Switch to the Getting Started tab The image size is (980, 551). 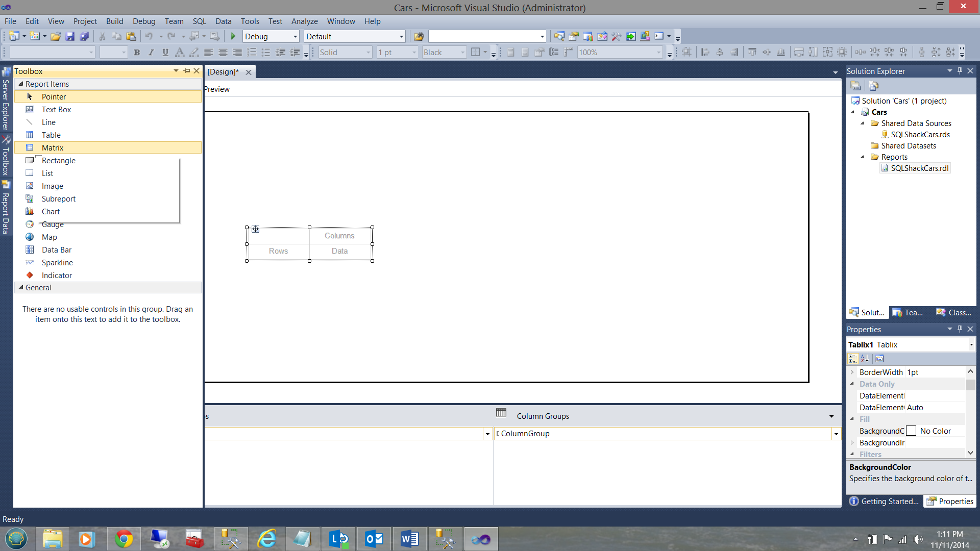[884, 502]
